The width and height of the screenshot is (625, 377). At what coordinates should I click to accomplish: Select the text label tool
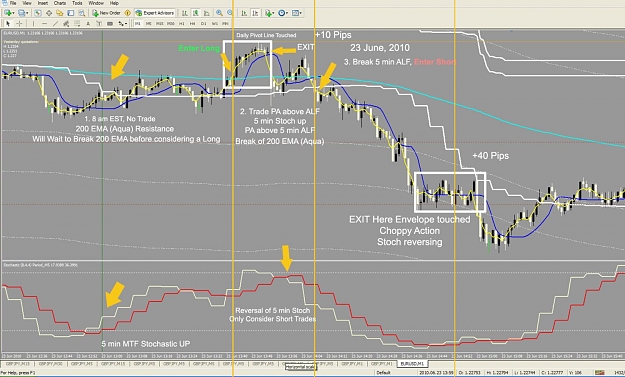(99, 24)
